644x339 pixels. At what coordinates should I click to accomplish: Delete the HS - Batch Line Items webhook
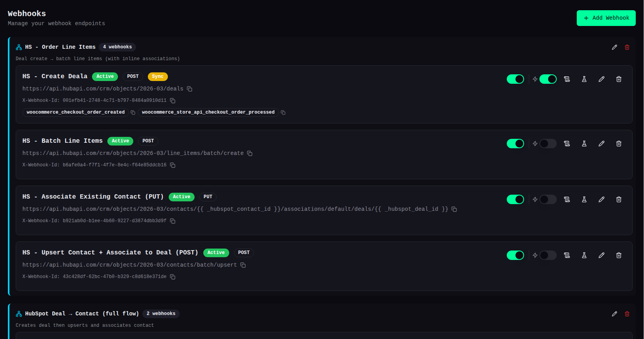619,144
